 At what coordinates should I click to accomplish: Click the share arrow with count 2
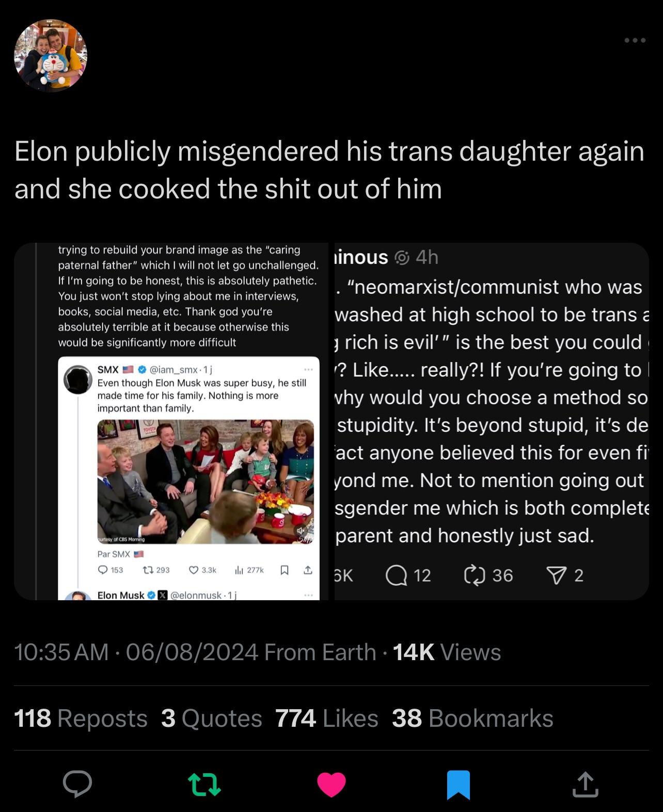[555, 575]
